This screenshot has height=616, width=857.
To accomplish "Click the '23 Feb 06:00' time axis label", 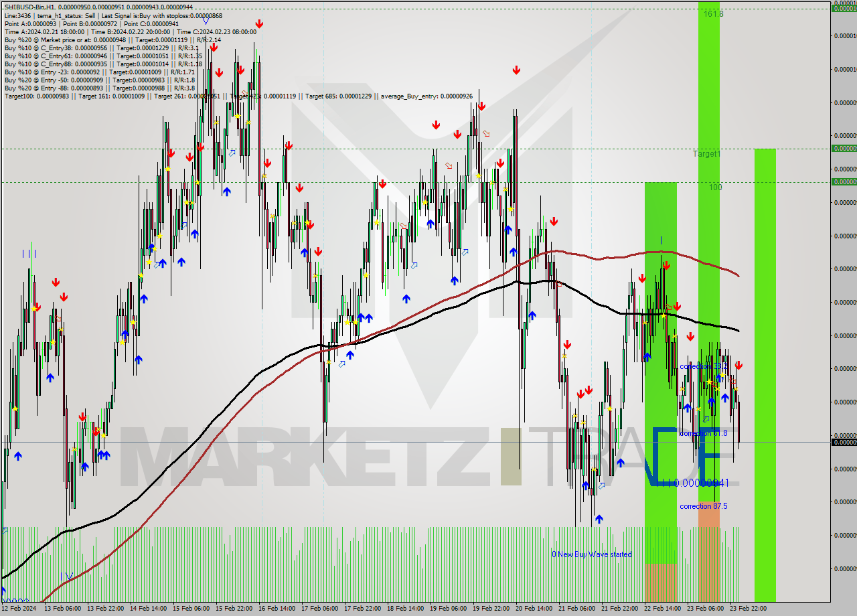I will [706, 608].
